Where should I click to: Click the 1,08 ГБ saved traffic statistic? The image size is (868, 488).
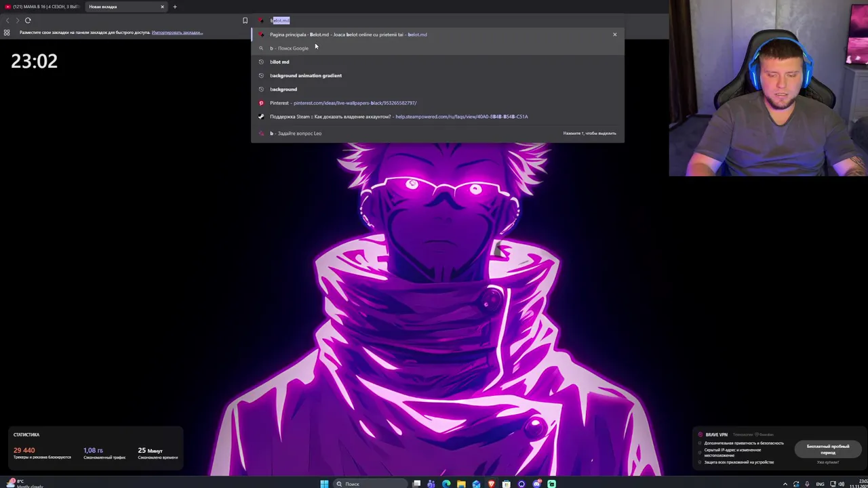click(104, 453)
